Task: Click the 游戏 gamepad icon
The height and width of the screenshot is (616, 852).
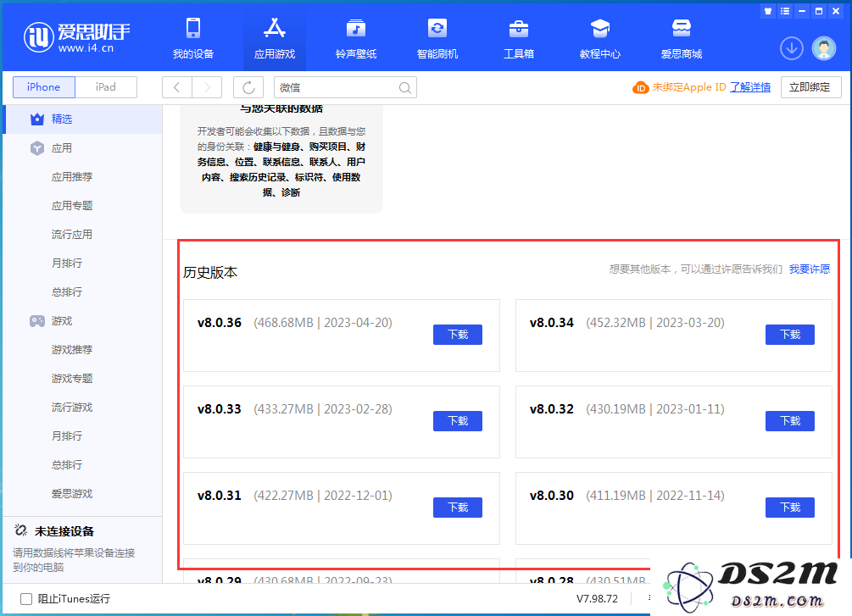Action: point(37,321)
